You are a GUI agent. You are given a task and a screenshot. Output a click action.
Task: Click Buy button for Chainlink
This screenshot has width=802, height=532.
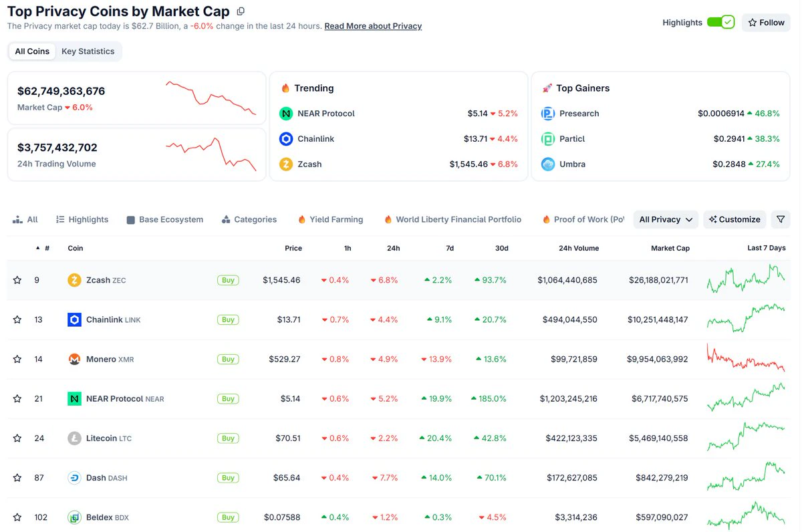coord(228,319)
